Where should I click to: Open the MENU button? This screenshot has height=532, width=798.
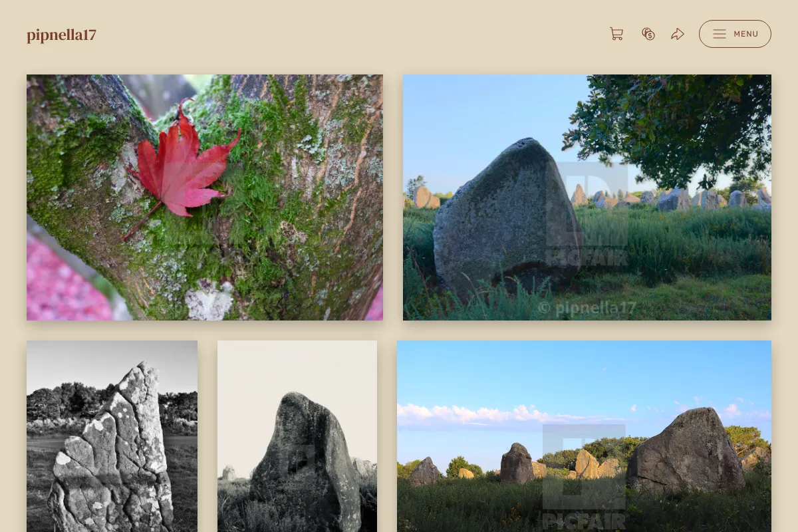click(x=735, y=34)
